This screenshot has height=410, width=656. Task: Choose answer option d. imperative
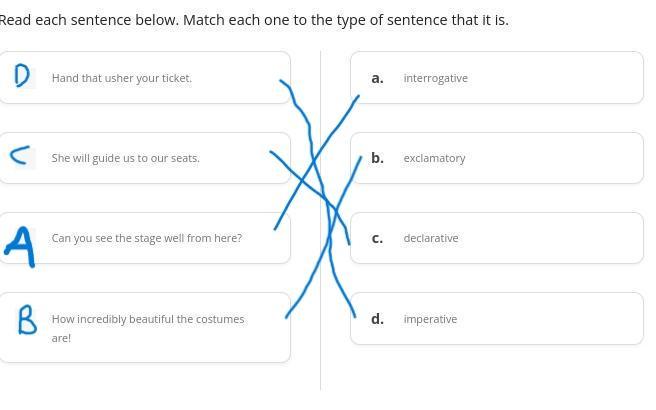tap(497, 319)
